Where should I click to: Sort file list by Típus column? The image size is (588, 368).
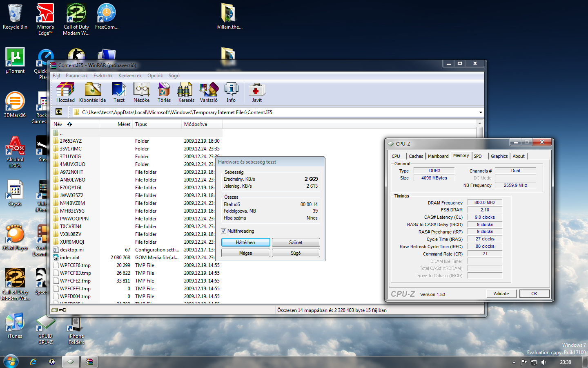coord(157,124)
